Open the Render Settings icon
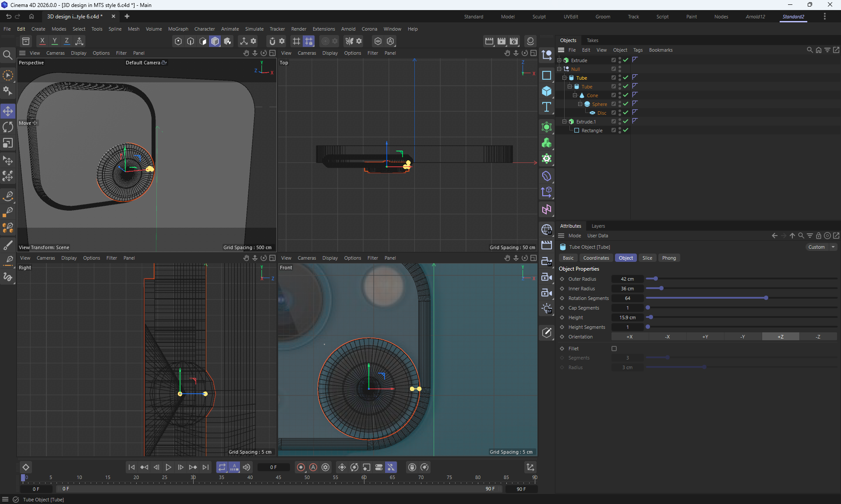The image size is (841, 504). (513, 41)
